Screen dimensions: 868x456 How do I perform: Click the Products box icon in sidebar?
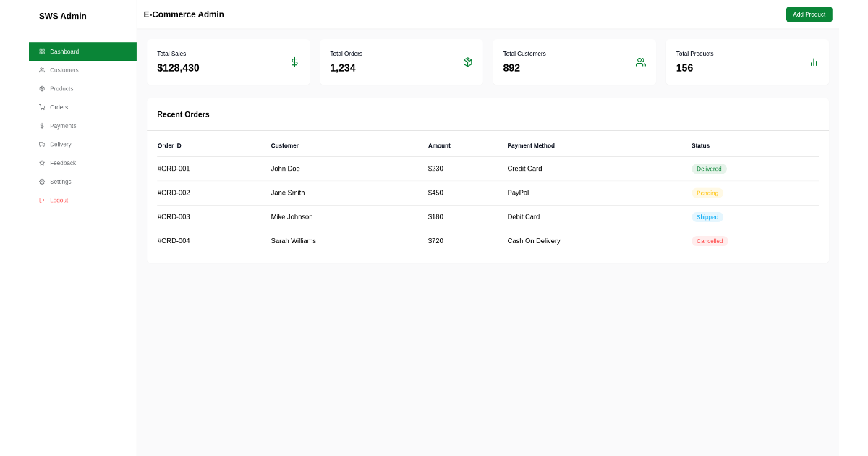pos(43,88)
